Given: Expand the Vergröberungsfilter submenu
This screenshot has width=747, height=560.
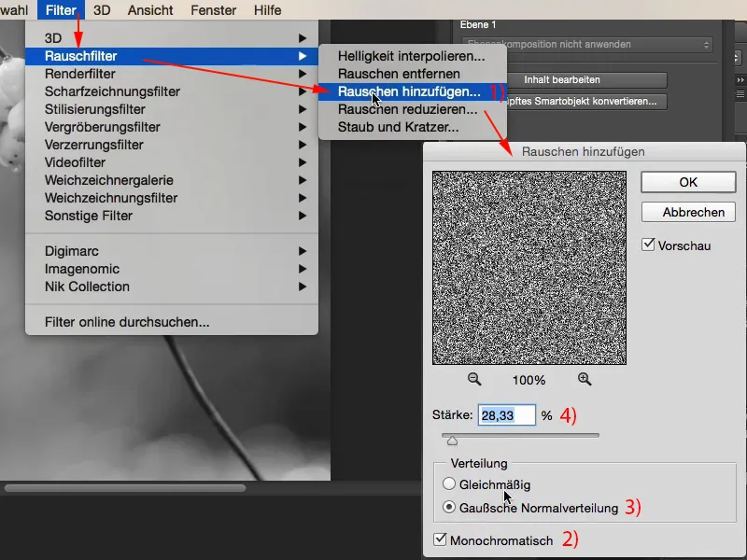Looking at the screenshot, I should [x=172, y=127].
